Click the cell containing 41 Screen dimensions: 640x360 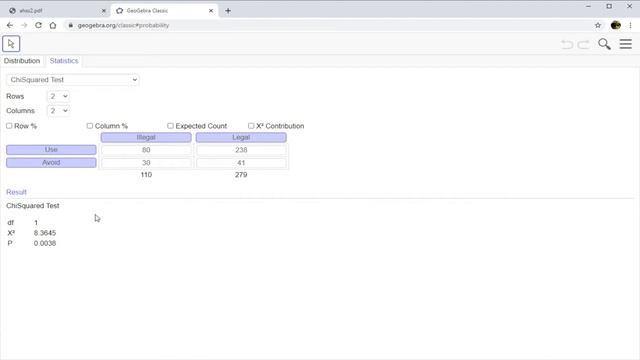(241, 163)
